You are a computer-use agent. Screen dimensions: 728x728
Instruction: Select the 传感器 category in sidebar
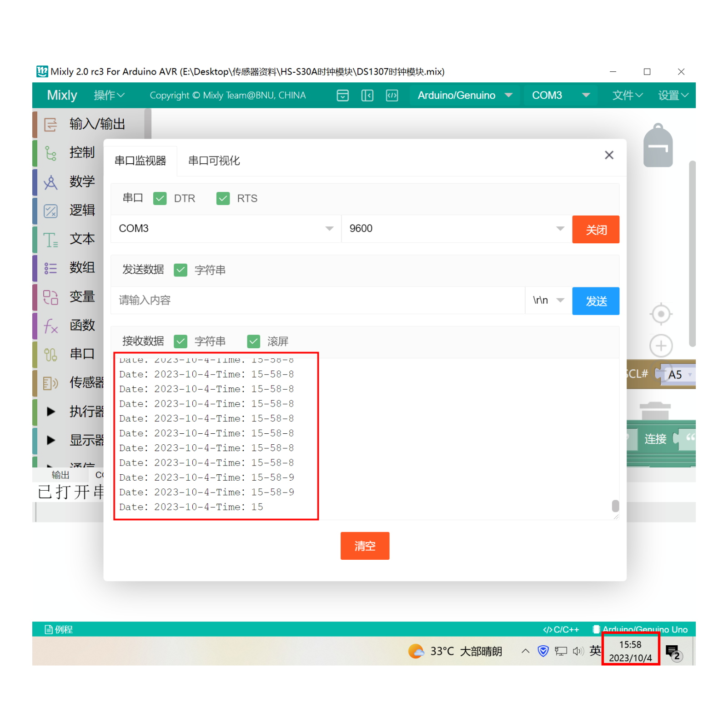pyautogui.click(x=86, y=383)
